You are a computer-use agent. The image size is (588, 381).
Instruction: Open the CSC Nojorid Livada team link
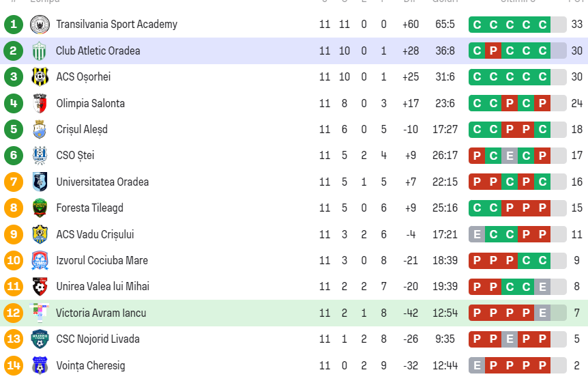pos(98,339)
